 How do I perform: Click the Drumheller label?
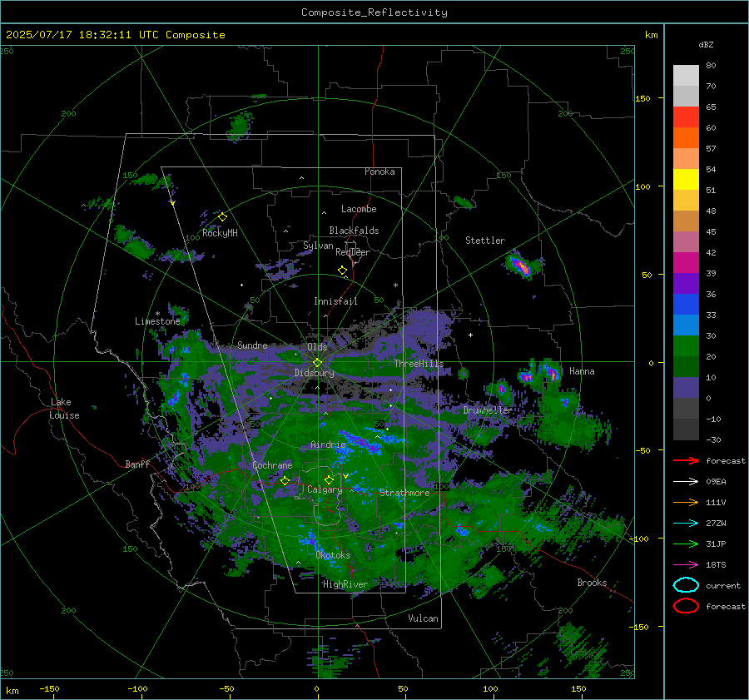coord(487,410)
